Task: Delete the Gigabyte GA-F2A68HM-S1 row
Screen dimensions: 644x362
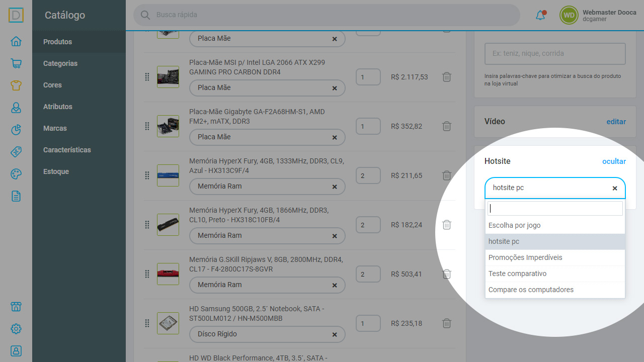Action: [x=446, y=126]
